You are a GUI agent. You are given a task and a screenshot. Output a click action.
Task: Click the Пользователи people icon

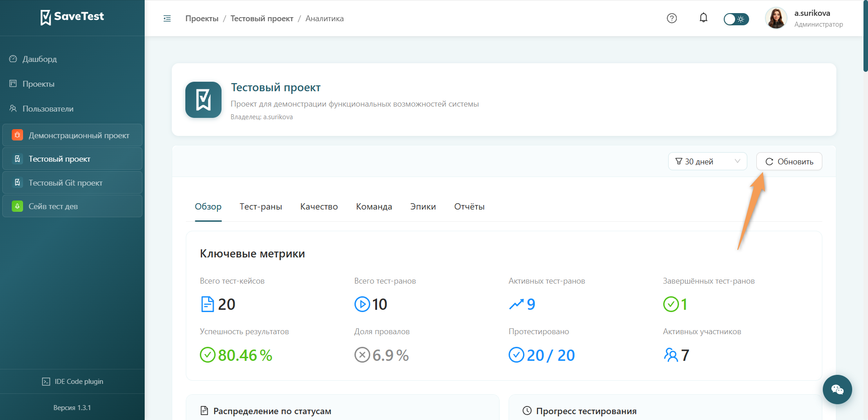point(13,108)
